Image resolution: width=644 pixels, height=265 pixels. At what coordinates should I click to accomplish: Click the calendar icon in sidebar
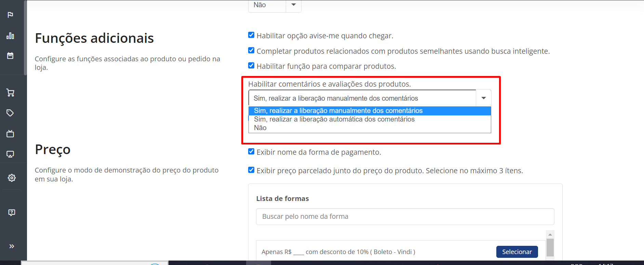pos(10,55)
